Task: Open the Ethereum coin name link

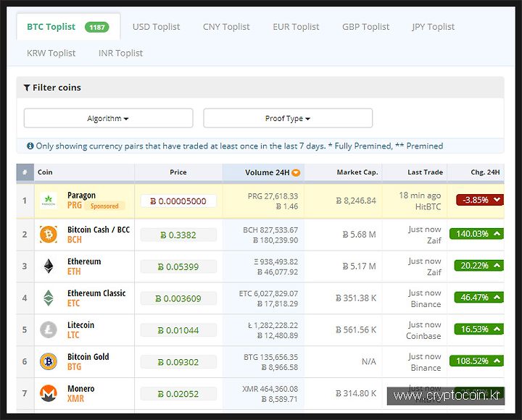Action: tap(84, 261)
